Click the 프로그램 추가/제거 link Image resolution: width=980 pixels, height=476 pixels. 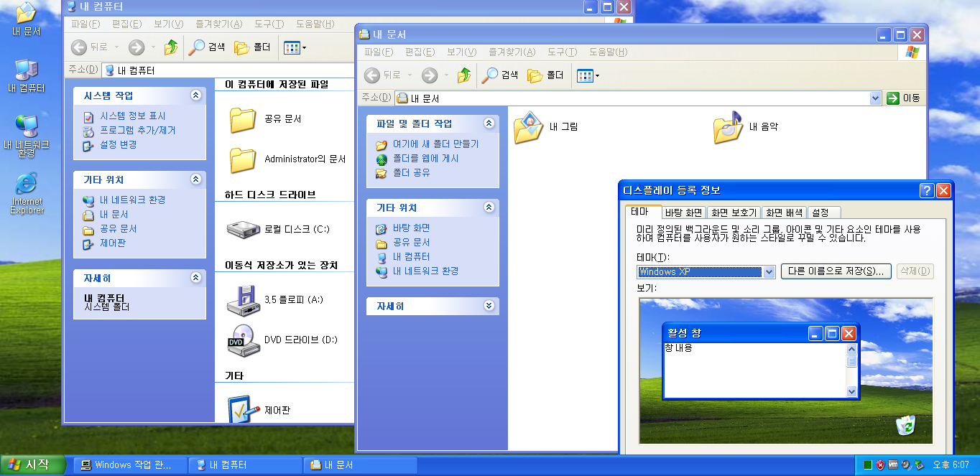point(137,131)
